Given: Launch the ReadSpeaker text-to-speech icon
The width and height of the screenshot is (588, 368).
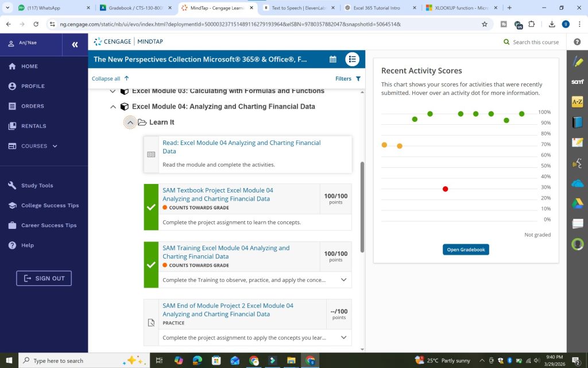Looking at the screenshot, I should tap(578, 163).
